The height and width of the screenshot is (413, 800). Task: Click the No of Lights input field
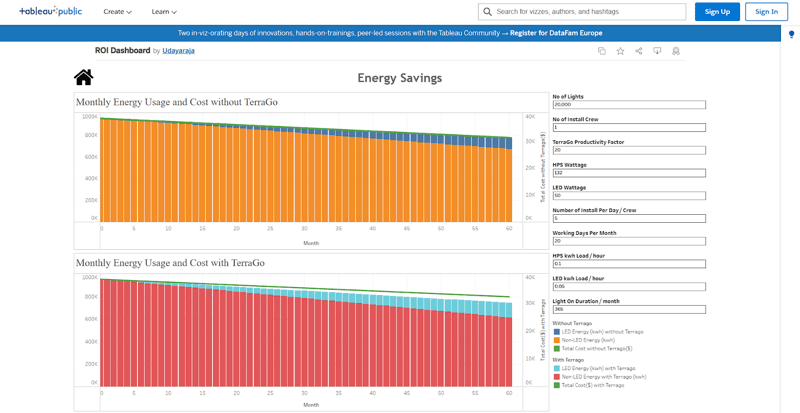[x=629, y=105]
